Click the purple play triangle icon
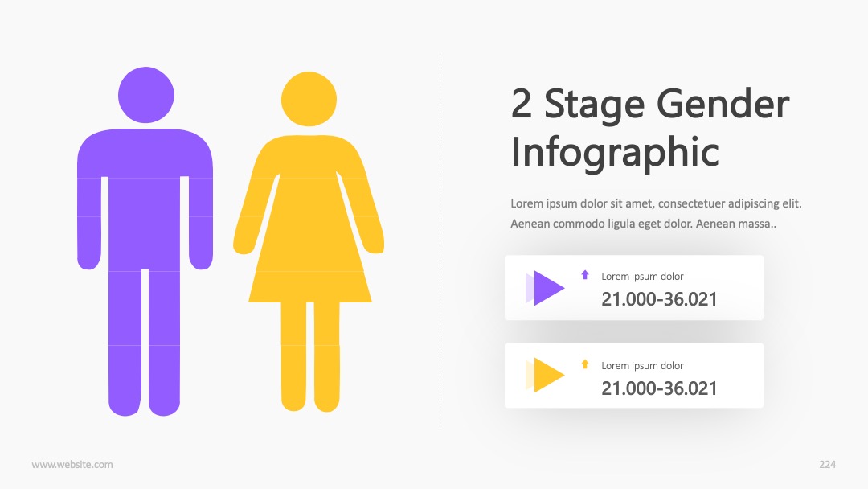868x489 pixels. point(545,288)
